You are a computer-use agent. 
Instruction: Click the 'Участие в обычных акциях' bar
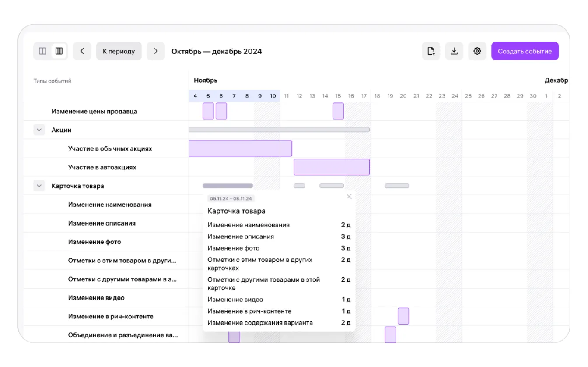(240, 148)
